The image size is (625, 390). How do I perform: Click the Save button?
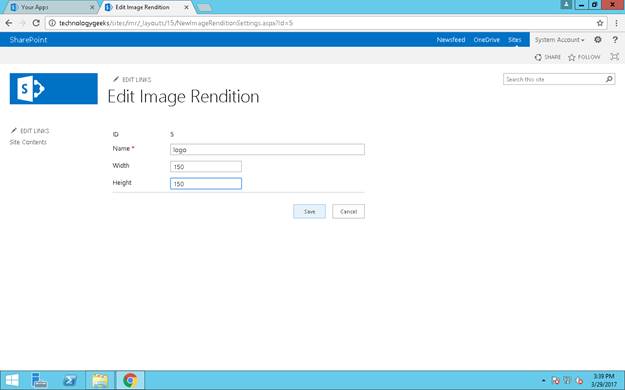coord(309,211)
